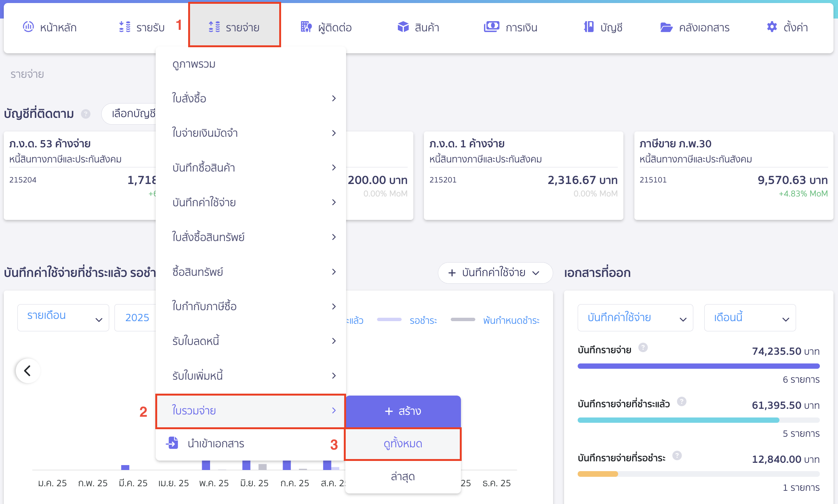The width and height of the screenshot is (838, 504).
Task: Click the 12,840.00 บาท value
Action: (x=785, y=459)
